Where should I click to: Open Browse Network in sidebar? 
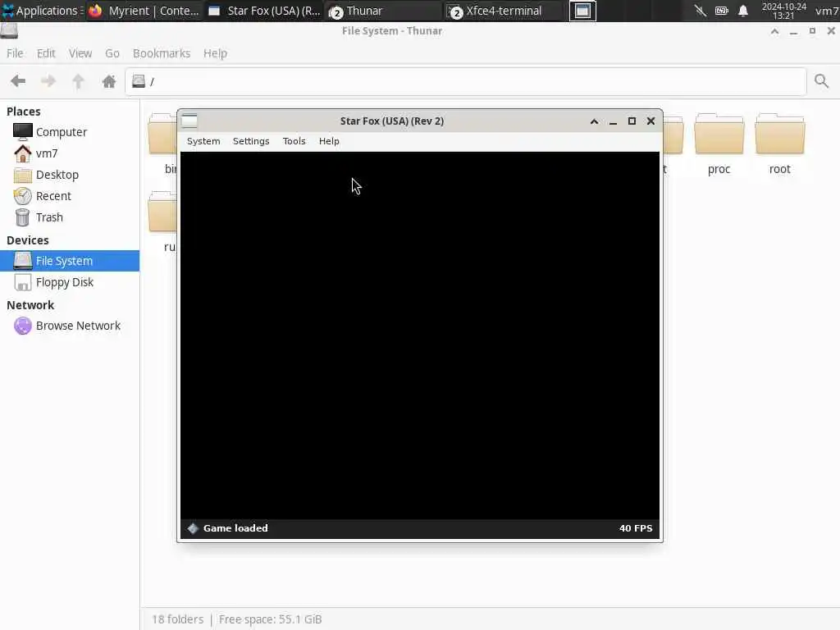(70, 326)
